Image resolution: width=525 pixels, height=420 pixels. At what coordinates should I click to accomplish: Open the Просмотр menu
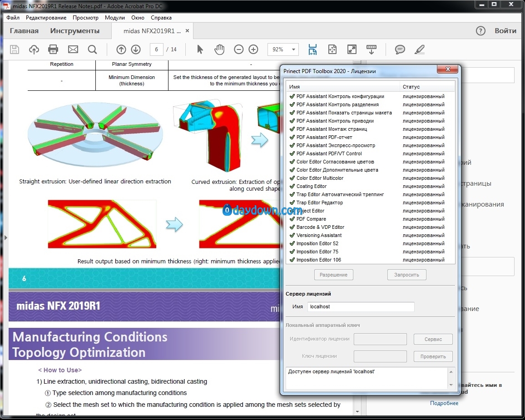[x=85, y=18]
